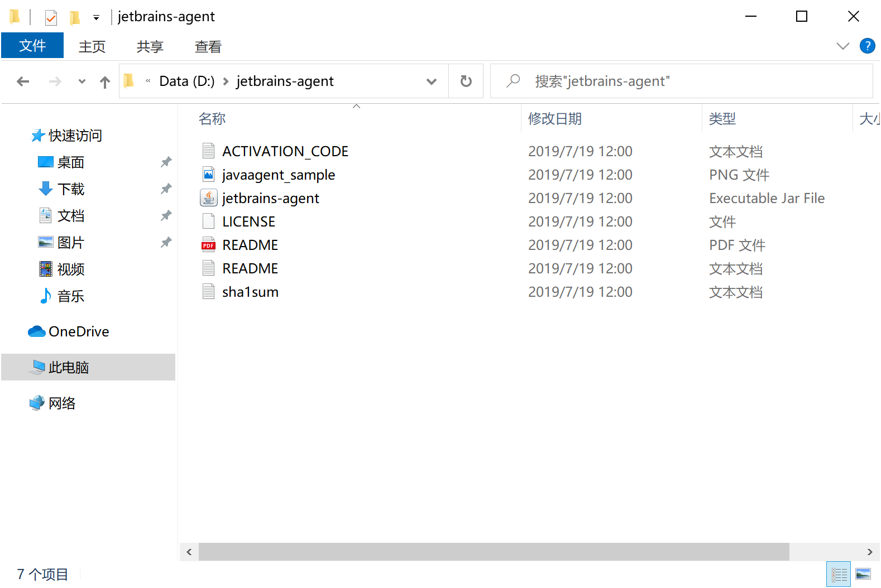Click the Quick Access star icon
Screen dimensions: 881x588
pyautogui.click(x=37, y=136)
